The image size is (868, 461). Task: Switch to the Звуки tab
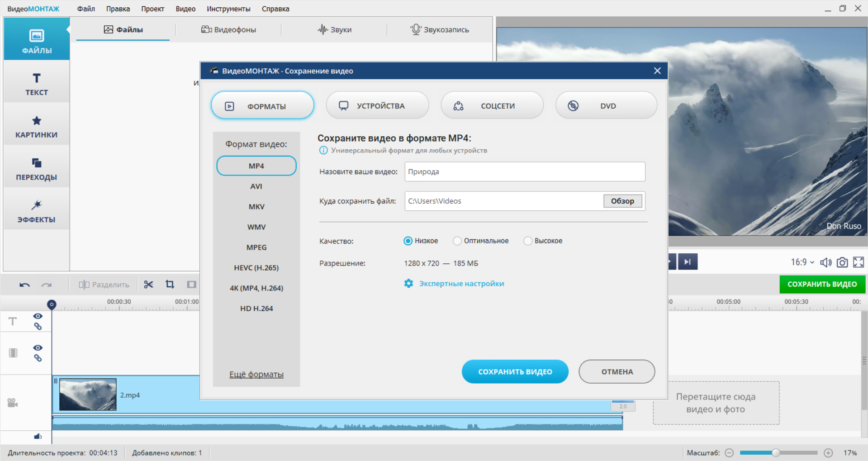coord(334,29)
